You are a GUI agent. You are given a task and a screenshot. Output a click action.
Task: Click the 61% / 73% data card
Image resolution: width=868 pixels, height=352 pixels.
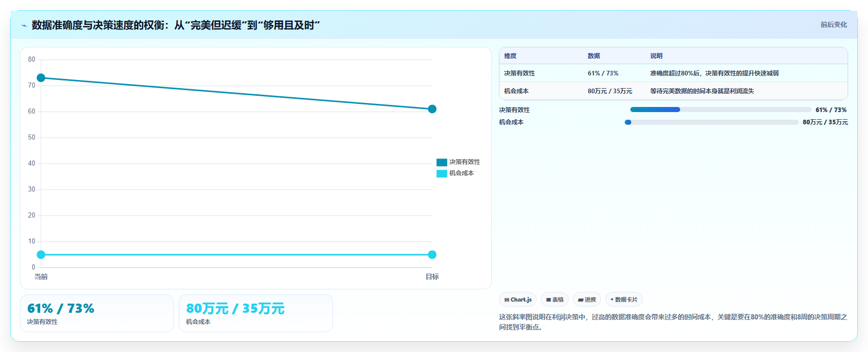[97, 313]
